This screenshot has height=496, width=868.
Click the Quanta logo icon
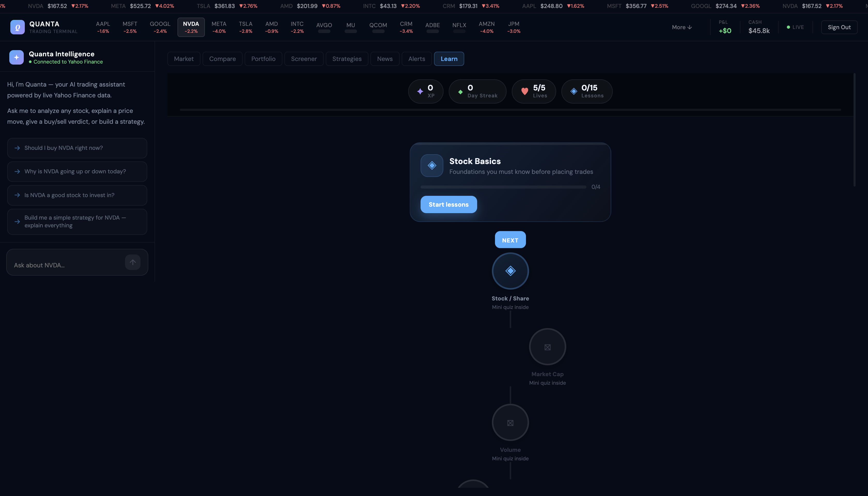pos(17,27)
